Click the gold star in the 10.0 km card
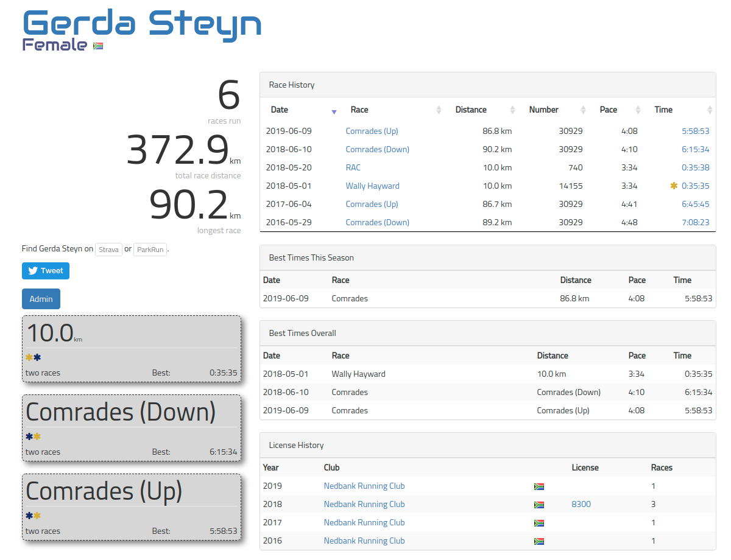The image size is (731, 560). tap(29, 357)
